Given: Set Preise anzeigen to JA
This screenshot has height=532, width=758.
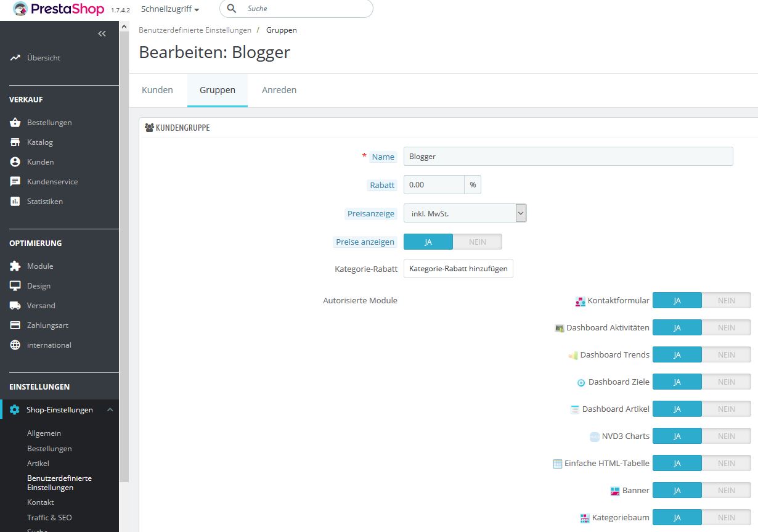Looking at the screenshot, I should click(x=428, y=242).
